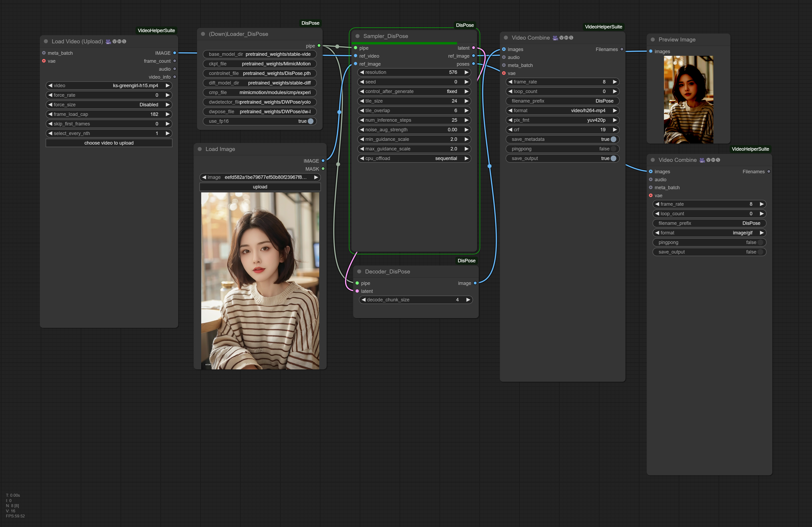Collapse the Sampler_DisPose node using its dot
This screenshot has width=812, height=527.
(x=357, y=36)
